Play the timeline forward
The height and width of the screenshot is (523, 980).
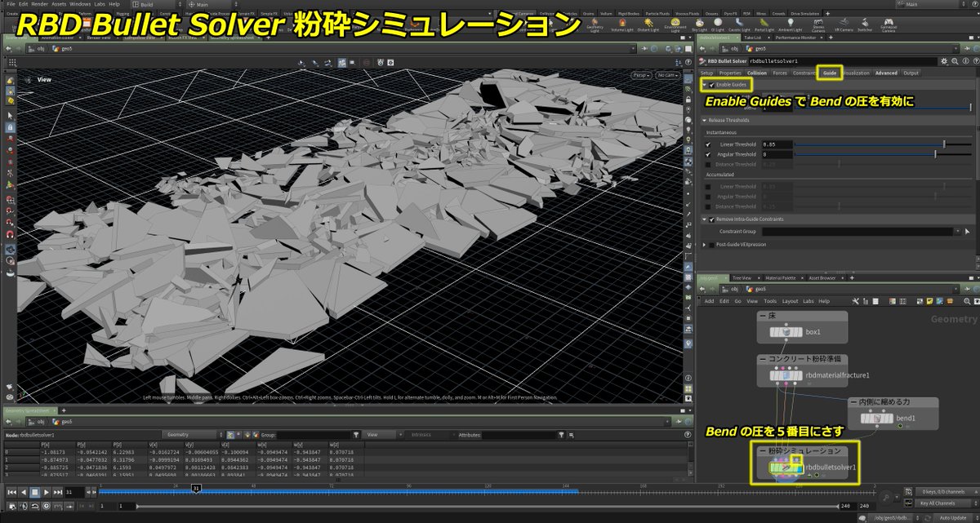tap(47, 492)
